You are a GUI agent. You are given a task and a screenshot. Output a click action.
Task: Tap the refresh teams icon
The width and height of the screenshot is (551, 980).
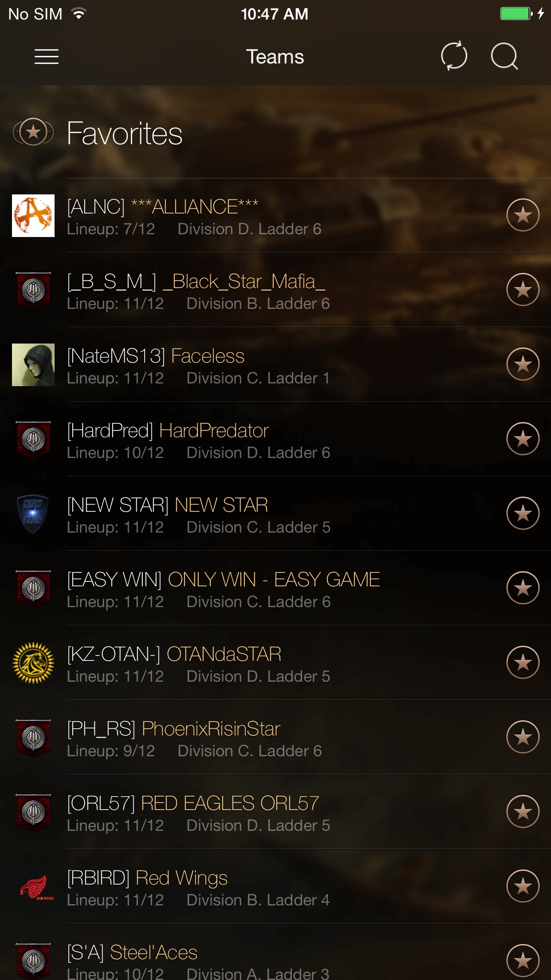[x=454, y=56]
